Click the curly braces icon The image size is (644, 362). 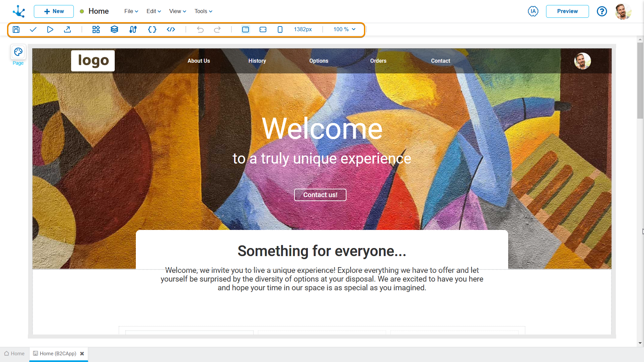point(152,29)
